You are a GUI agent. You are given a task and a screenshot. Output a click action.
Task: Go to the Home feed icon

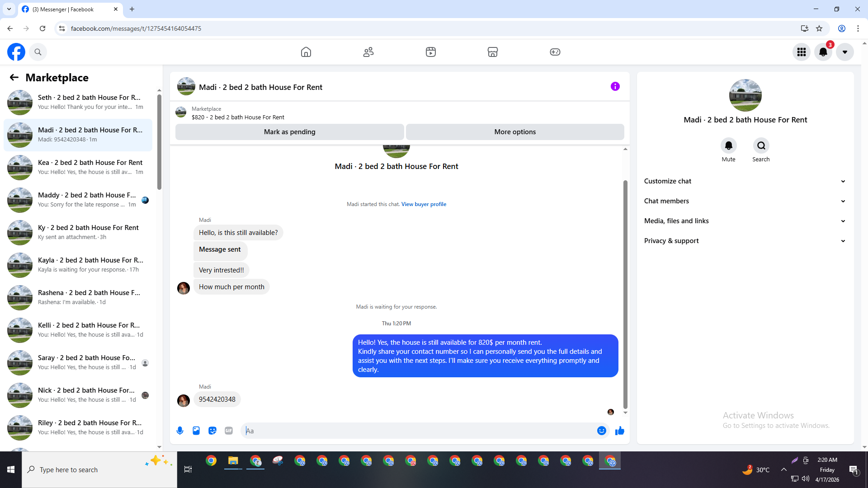point(306,52)
